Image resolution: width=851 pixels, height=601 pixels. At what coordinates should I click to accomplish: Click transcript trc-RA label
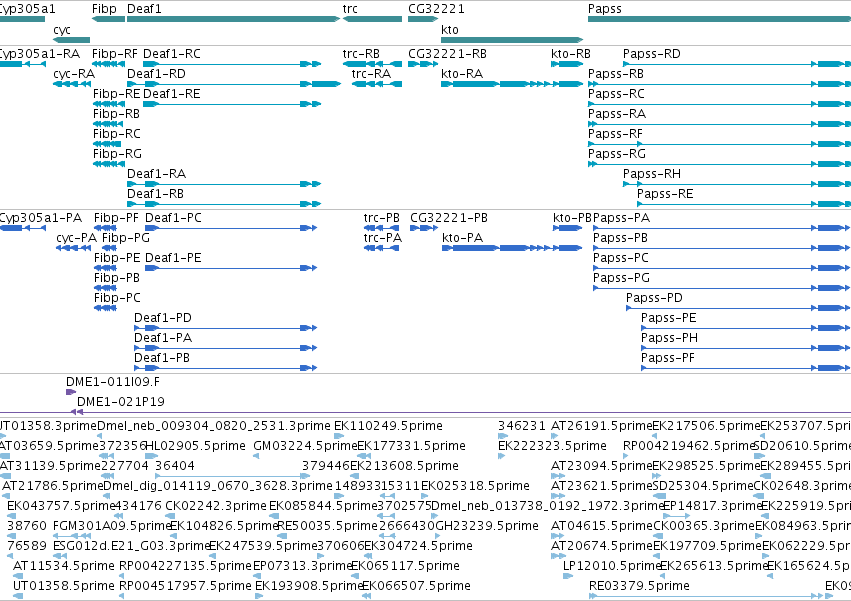[371, 74]
